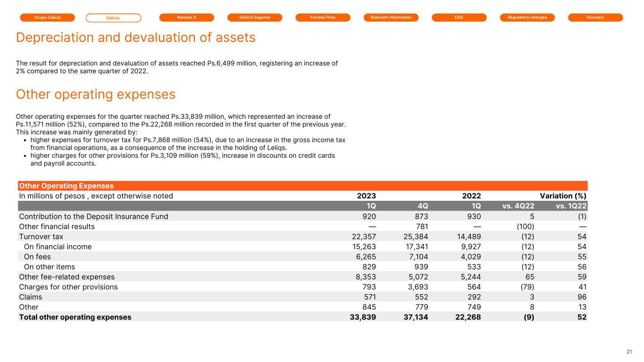
Task: Open the Fondos Fima tab
Action: (x=323, y=17)
